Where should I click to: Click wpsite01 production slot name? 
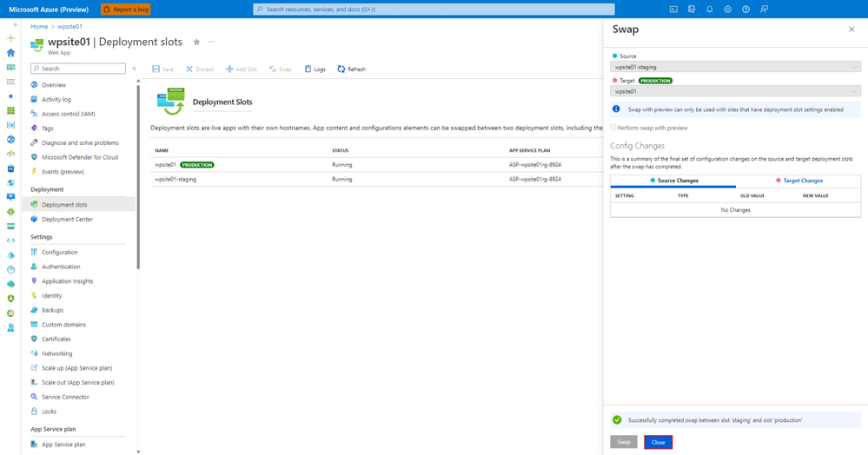tap(165, 165)
